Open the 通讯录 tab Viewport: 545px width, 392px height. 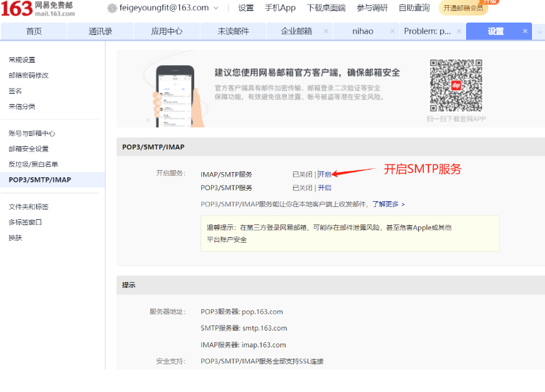[100, 31]
